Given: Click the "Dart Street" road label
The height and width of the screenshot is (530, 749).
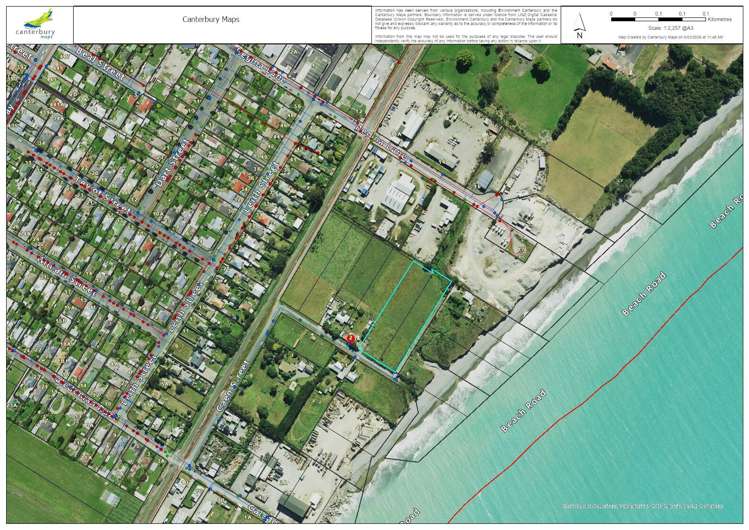Looking at the screenshot, I should [171, 163].
